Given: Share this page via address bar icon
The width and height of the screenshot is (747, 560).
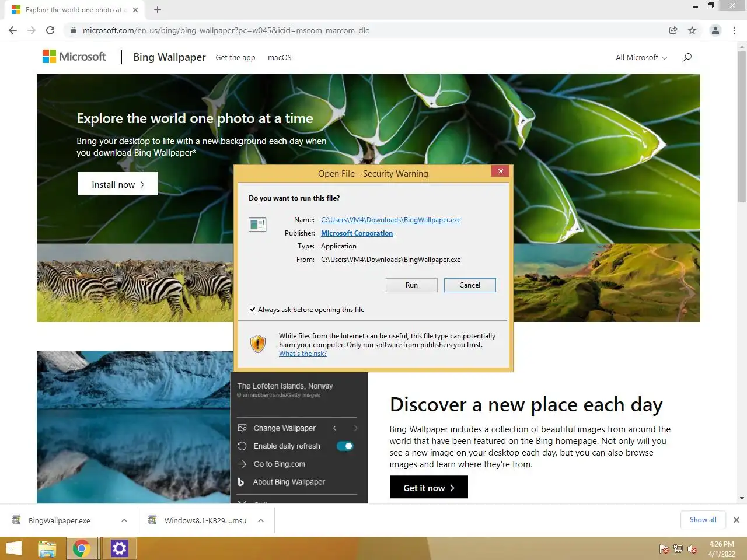Looking at the screenshot, I should (x=673, y=30).
